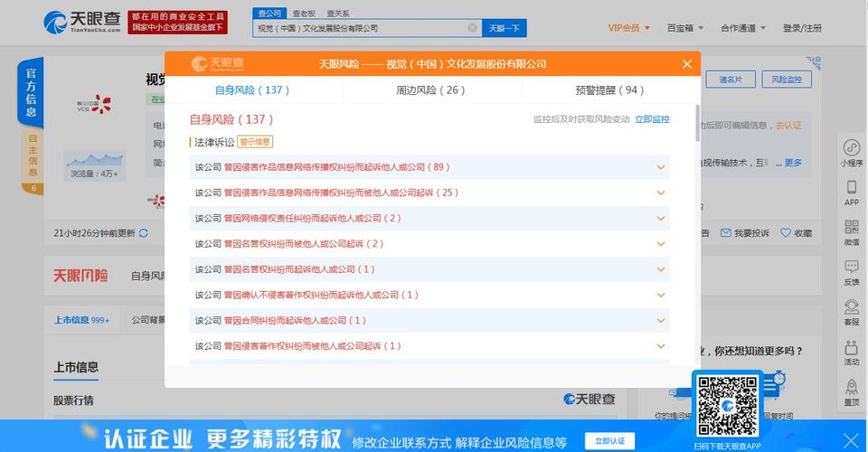The width and height of the screenshot is (868, 452).
Task: Close the bottom blue banner
Action: pos(851,440)
